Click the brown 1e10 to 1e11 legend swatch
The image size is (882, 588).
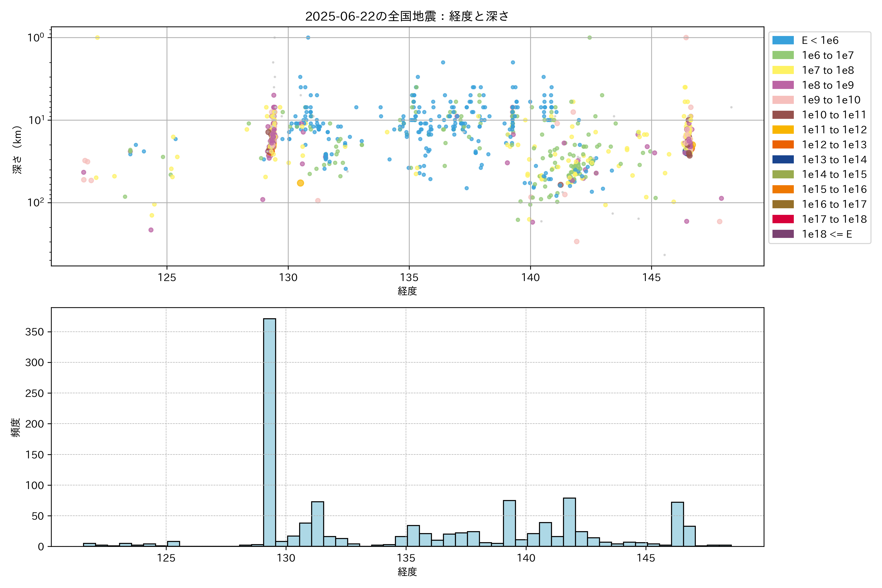pos(783,115)
